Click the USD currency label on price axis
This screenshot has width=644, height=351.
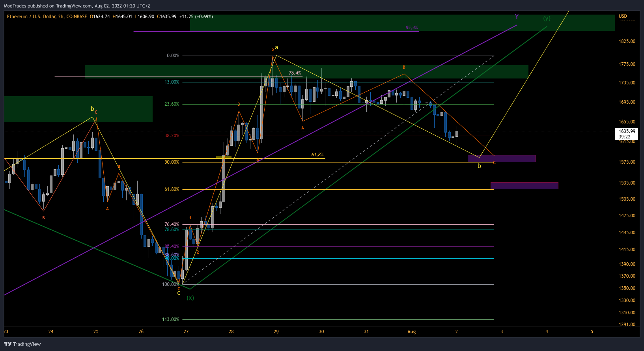pos(623,16)
